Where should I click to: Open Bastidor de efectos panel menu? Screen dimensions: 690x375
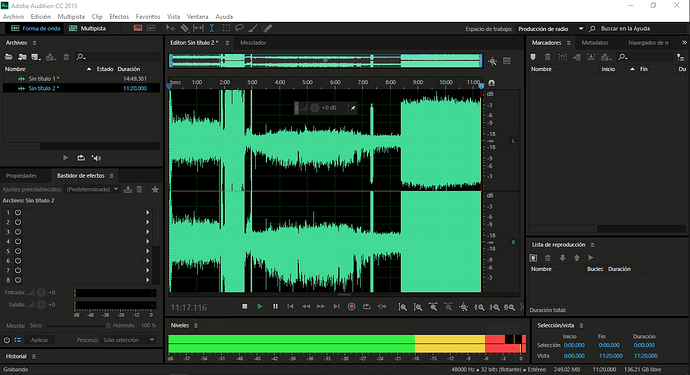point(111,176)
